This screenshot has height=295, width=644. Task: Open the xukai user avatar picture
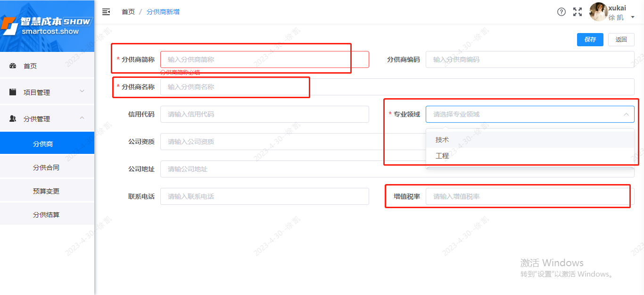point(597,12)
